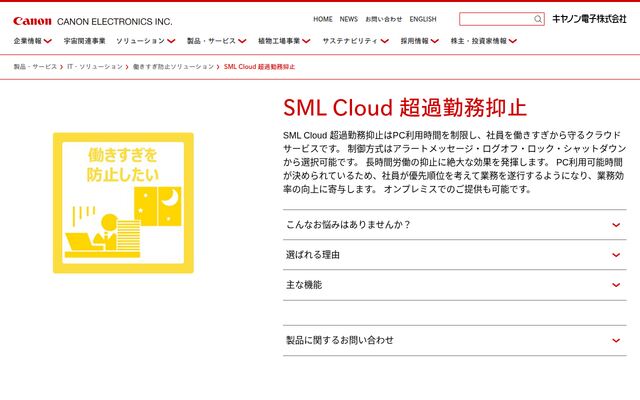Click chevron next to 採用情報
Viewport: 640px width, 400px height.
(x=435, y=41)
